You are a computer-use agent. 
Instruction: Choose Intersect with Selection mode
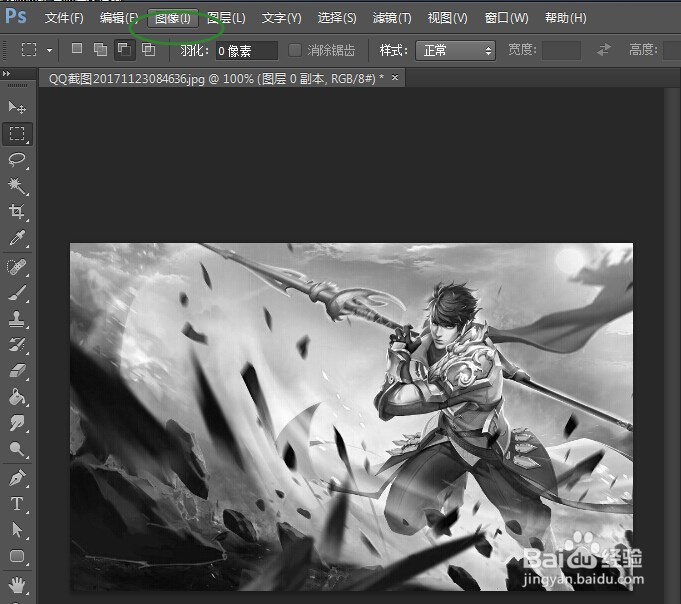click(149, 50)
